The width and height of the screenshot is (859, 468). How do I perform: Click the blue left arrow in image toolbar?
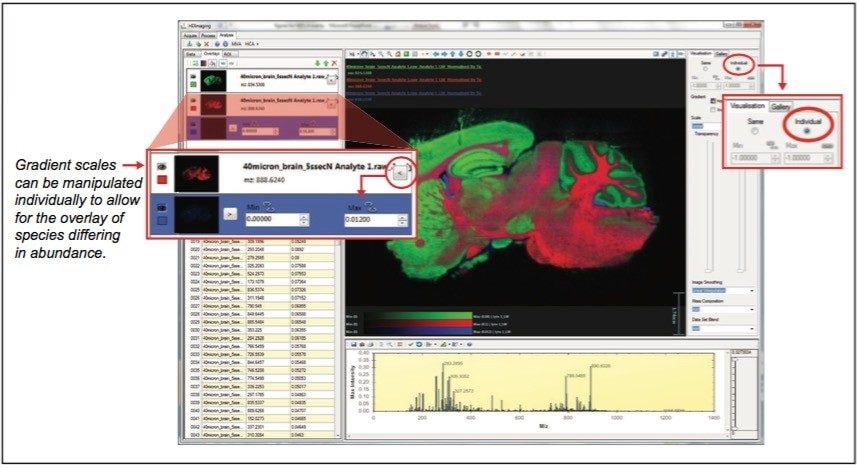436,53
